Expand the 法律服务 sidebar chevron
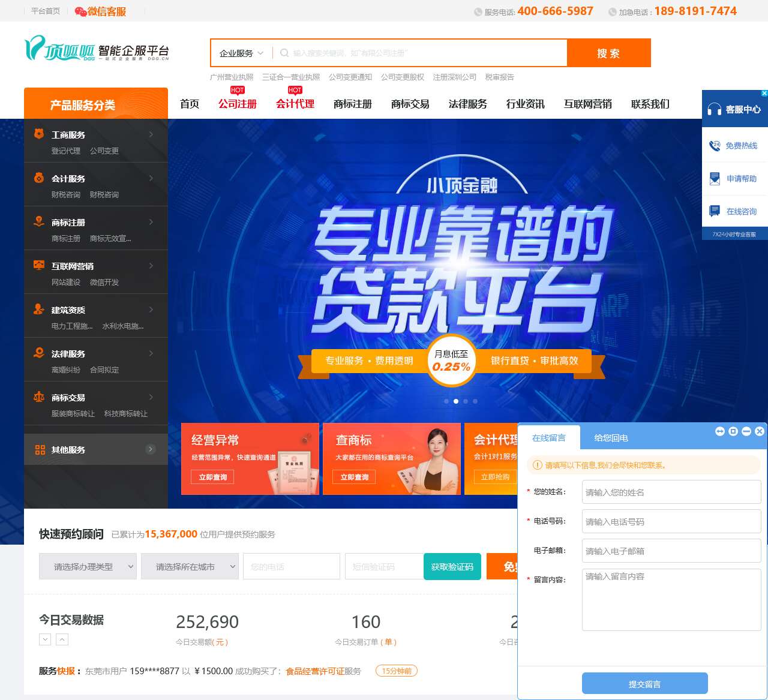The width and height of the screenshot is (768, 700). [151, 353]
